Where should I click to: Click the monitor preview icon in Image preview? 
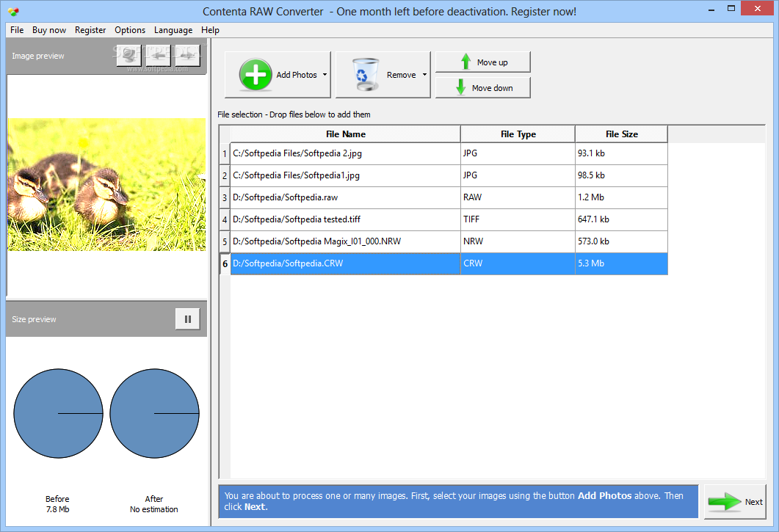[129, 55]
